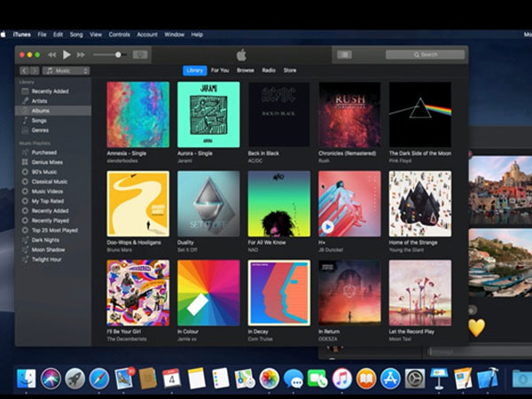532x399 pixels.
Task: Open the AirPlay output button
Action: coord(140,55)
